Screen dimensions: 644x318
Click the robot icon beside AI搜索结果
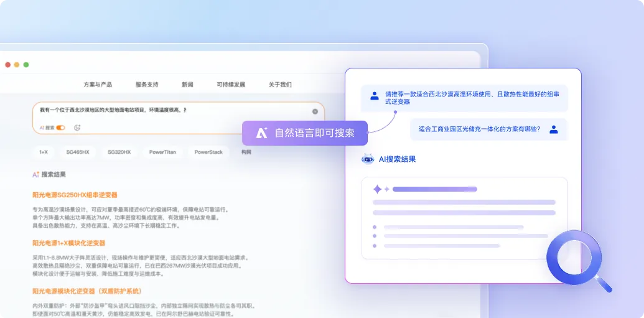[x=368, y=159]
